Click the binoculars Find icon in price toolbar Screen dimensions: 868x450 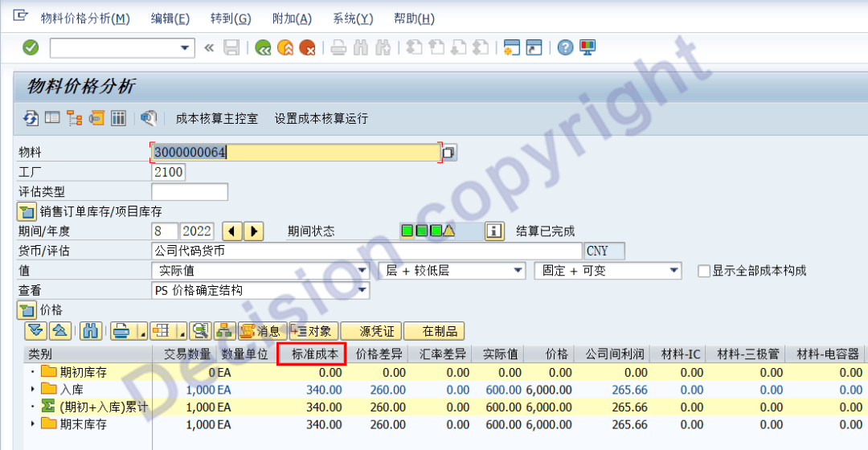click(91, 330)
